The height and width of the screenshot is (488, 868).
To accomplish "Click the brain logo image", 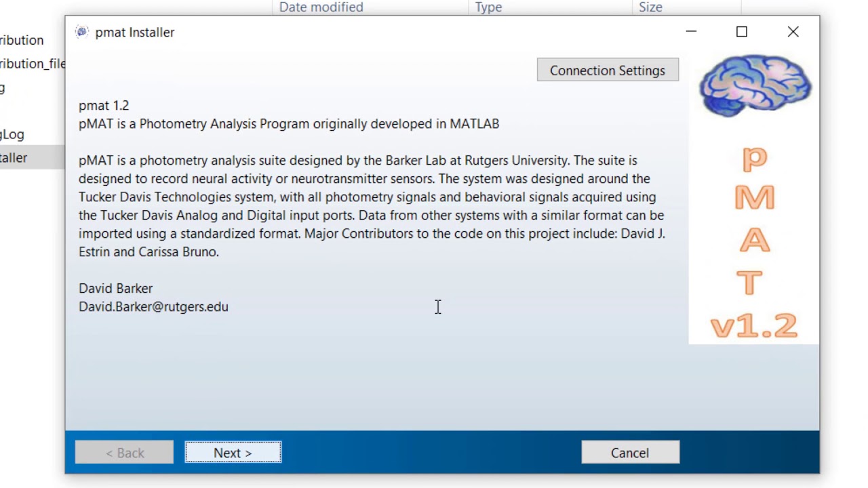I will (755, 86).
